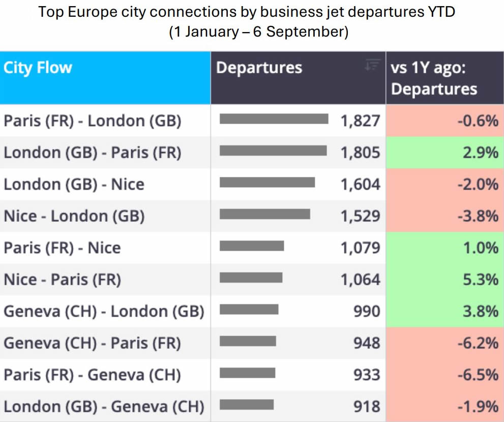Click the green 2.9% change cell
Image resolution: width=504 pixels, height=422 pixels.
tap(445, 153)
